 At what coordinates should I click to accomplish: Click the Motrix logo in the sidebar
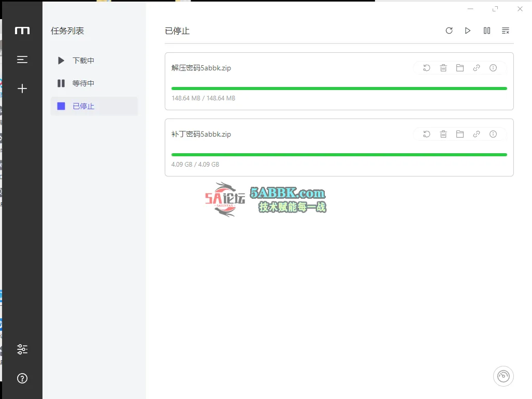(22, 31)
